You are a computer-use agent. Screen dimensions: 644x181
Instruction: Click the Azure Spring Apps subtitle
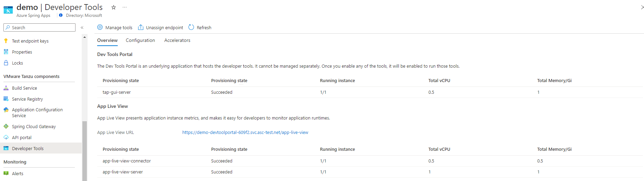point(33,15)
